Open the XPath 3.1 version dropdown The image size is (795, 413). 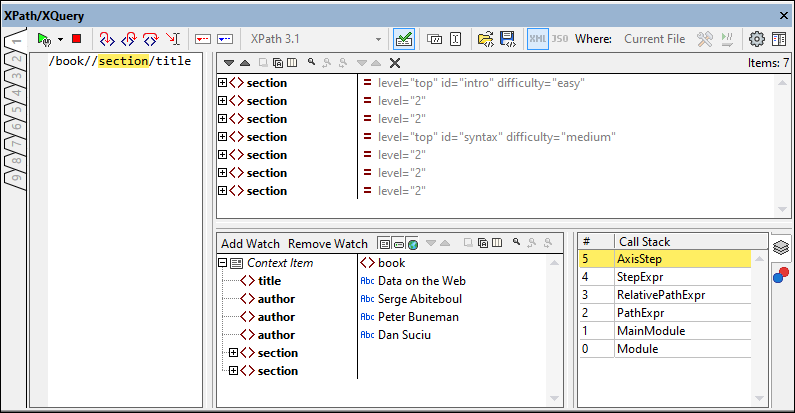coord(377,39)
